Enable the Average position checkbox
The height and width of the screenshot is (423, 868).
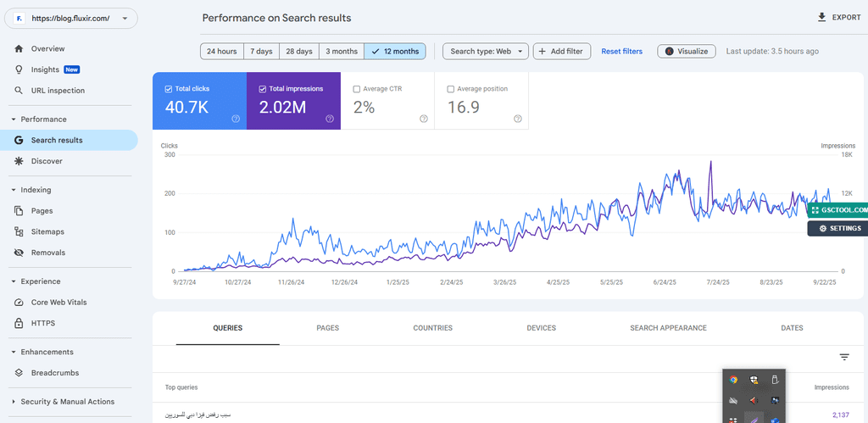(x=451, y=89)
